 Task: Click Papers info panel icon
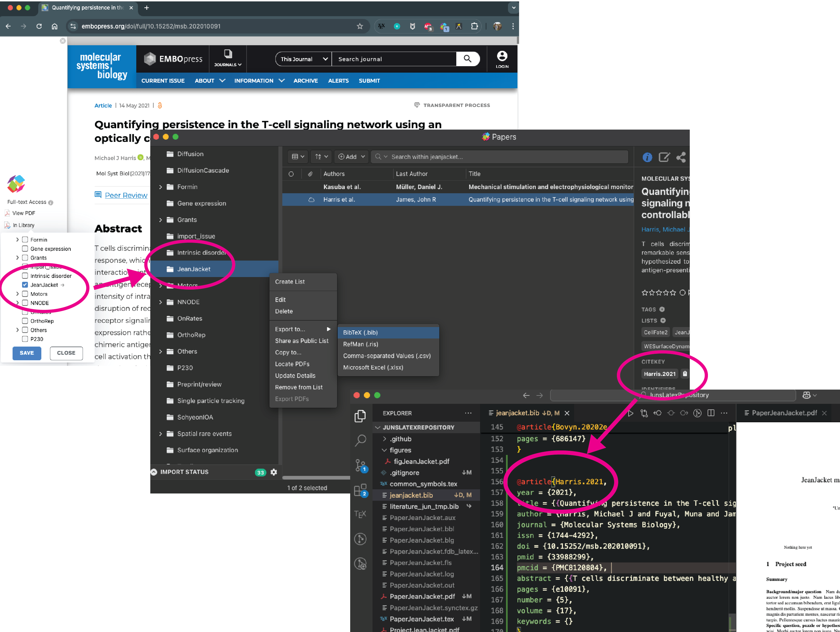pyautogui.click(x=647, y=157)
